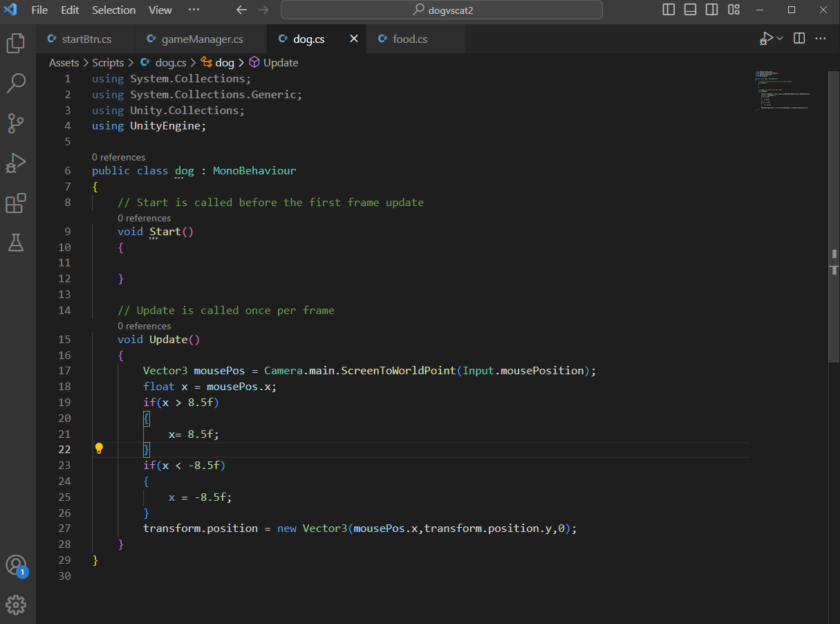Select the Update method breadcrumb
The height and width of the screenshot is (624, 840).
tap(274, 63)
